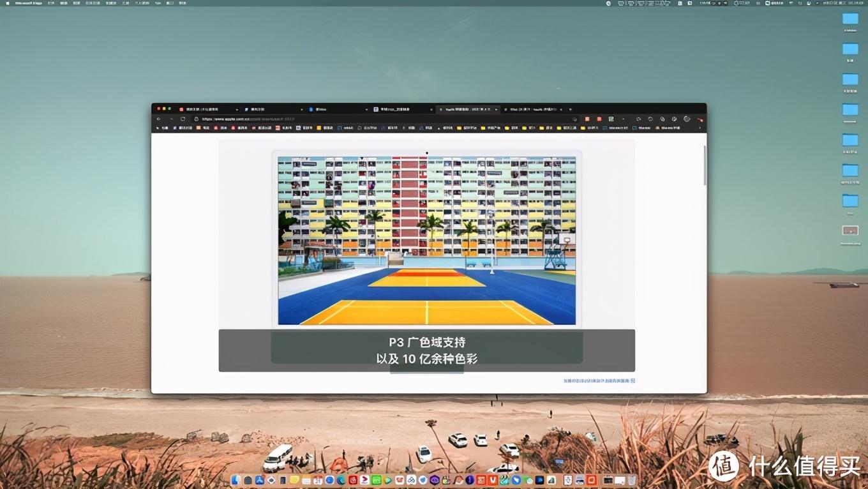Open Finder from the Dock

pos(235,480)
